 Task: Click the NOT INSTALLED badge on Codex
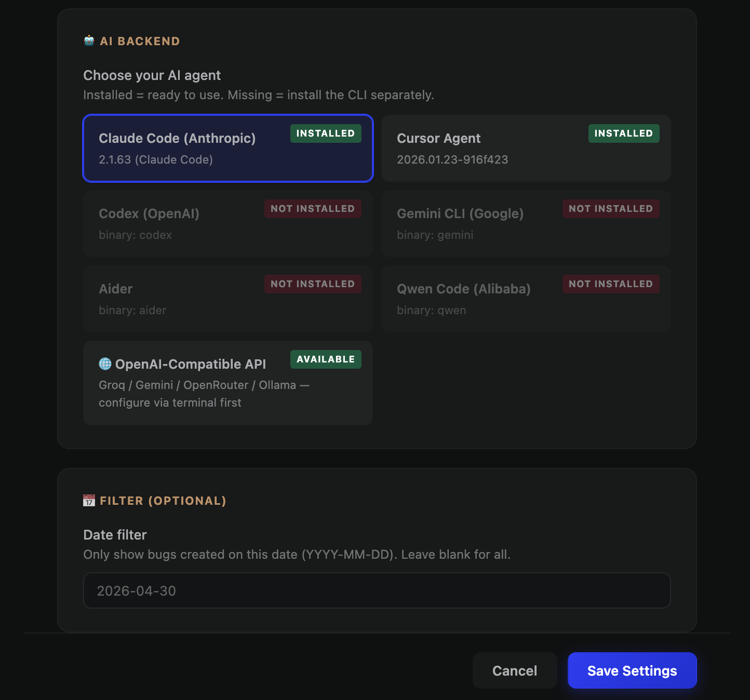313,209
